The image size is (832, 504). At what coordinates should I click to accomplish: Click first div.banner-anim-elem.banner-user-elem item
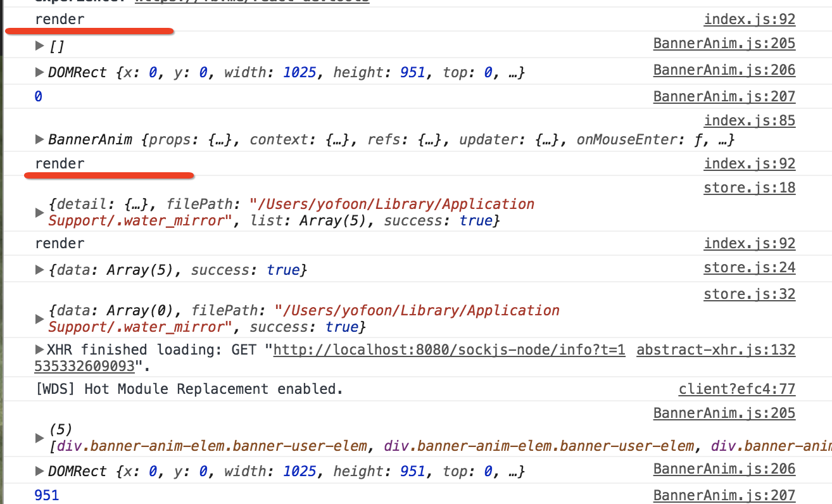[x=212, y=446]
